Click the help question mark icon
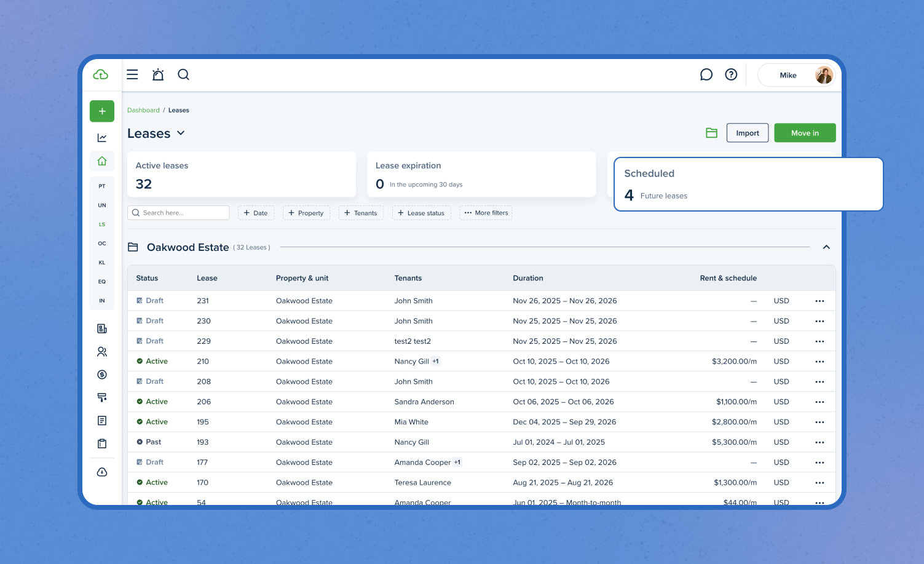Screen dimensions: 924x564 pyautogui.click(x=731, y=75)
